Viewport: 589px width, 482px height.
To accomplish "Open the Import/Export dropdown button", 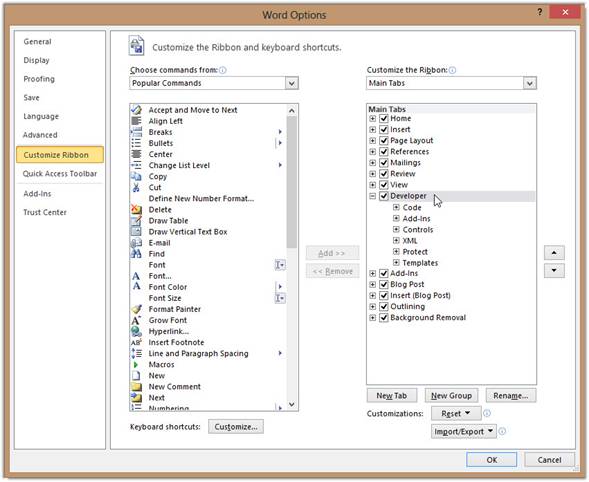I will (464, 432).
